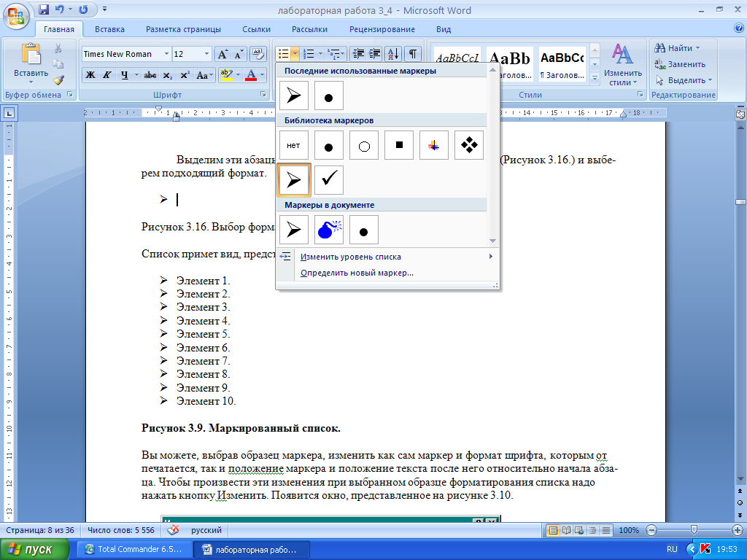
Task: Click zoom out minus button
Action: point(651,530)
